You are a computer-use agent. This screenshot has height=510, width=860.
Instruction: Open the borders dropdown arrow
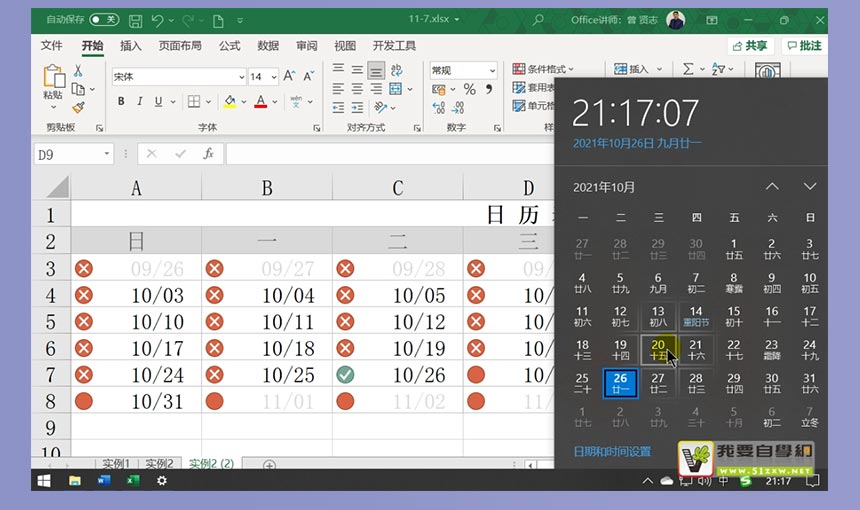click(x=208, y=101)
